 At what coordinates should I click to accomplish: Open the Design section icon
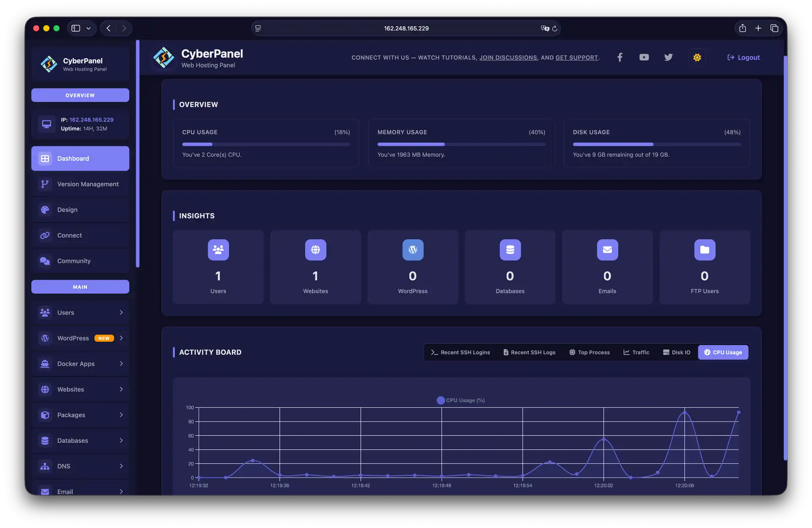[x=45, y=209]
